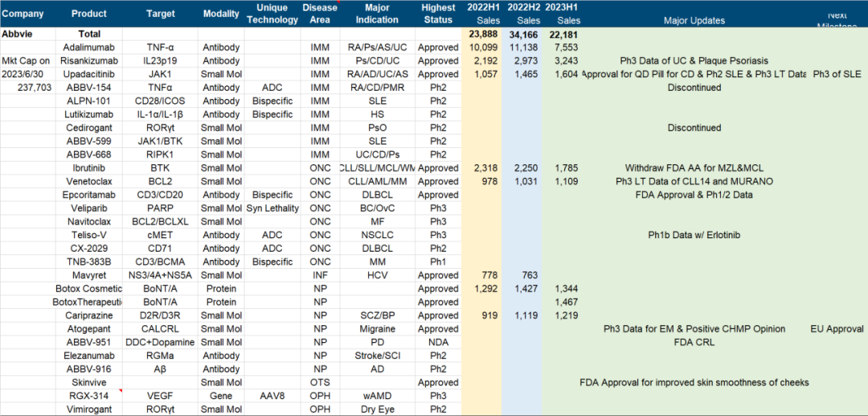868x416 pixels.
Task: Select the Adalimumab product cell
Action: pyautogui.click(x=89, y=47)
